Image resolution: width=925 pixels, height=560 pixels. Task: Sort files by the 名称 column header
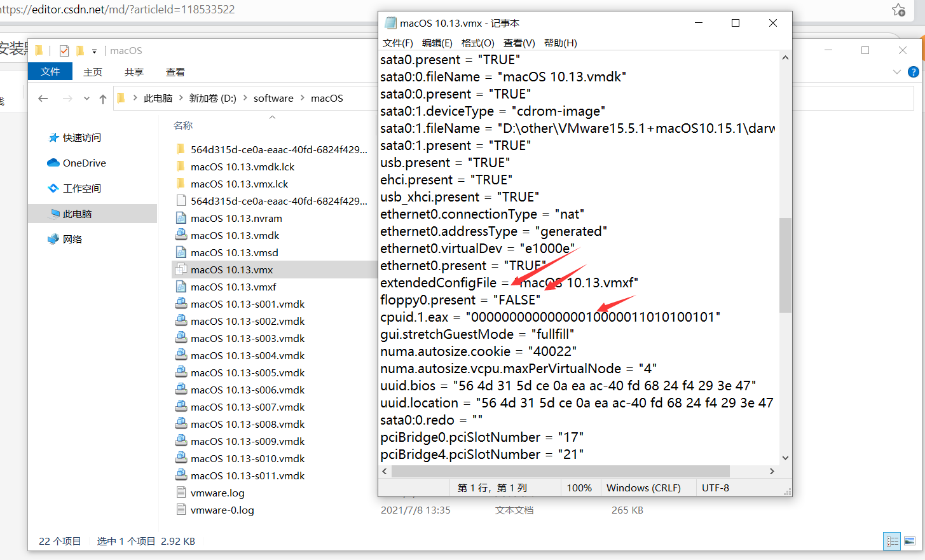tap(183, 126)
